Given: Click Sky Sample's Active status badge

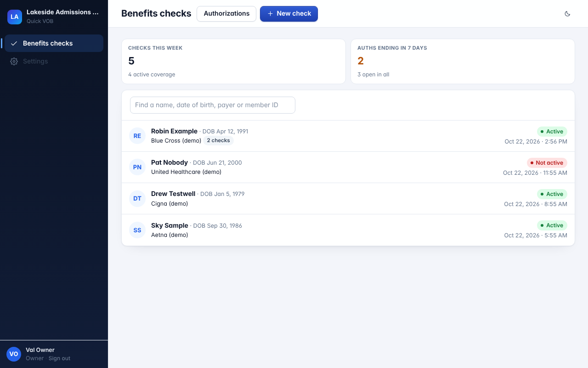Looking at the screenshot, I should pos(552,225).
